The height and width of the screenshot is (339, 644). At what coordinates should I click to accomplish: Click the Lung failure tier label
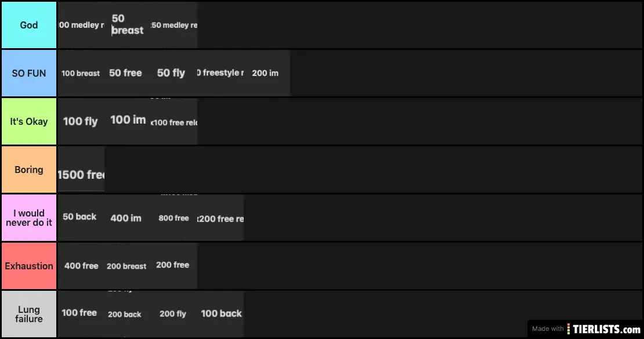click(29, 314)
